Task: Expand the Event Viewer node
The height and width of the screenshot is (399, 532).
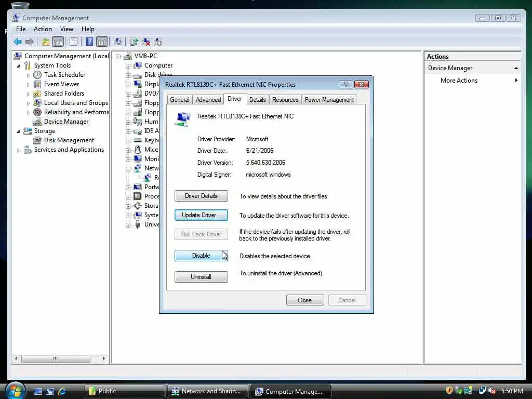Action: click(x=28, y=85)
